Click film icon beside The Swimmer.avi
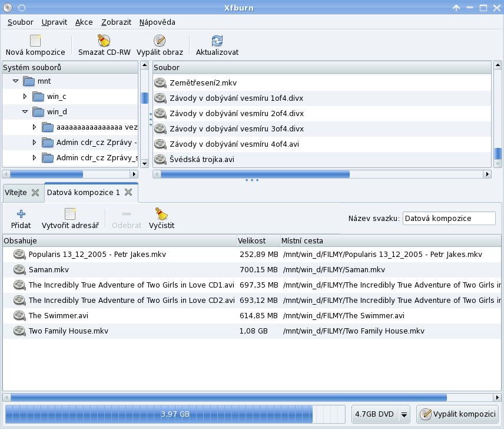This screenshot has width=504, height=429. (x=19, y=315)
